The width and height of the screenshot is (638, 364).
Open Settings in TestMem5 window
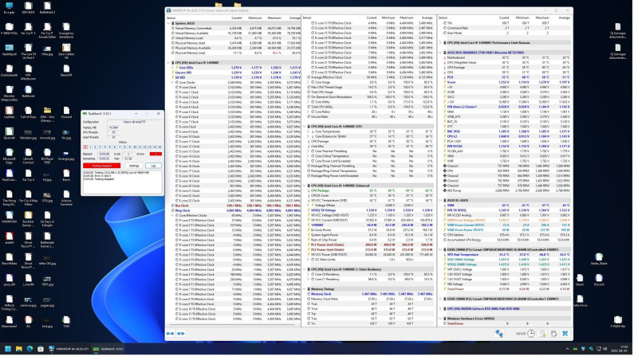(134, 166)
